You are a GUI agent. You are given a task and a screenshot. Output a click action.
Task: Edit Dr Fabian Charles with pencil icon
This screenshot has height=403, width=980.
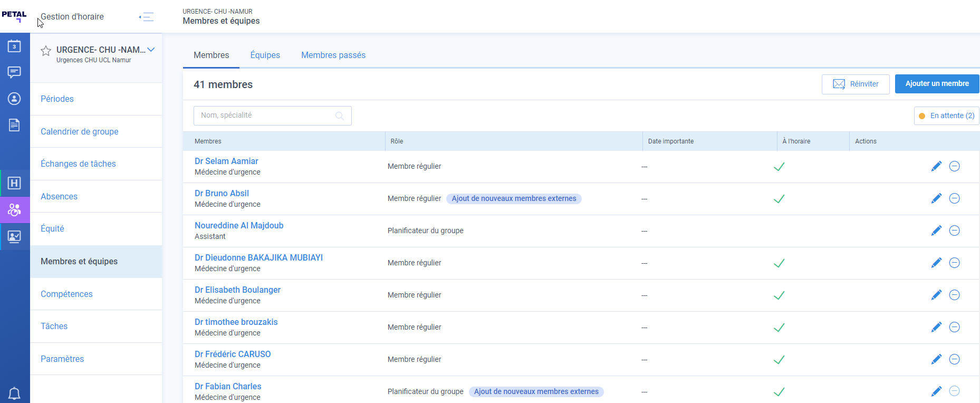coord(936,391)
